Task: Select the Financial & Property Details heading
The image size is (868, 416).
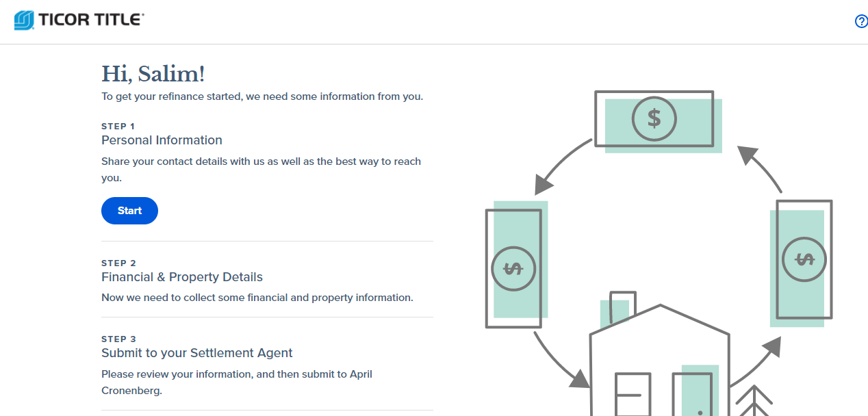Action: (182, 277)
